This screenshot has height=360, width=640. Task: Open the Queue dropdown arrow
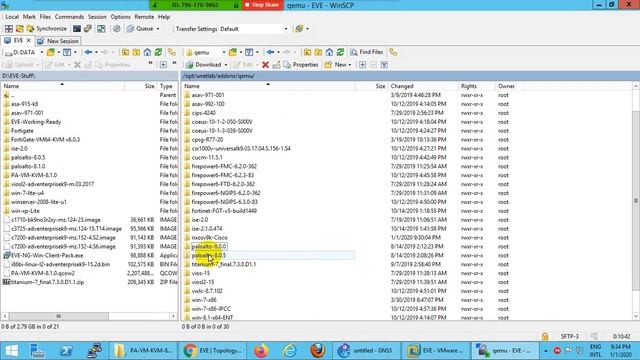point(158,29)
